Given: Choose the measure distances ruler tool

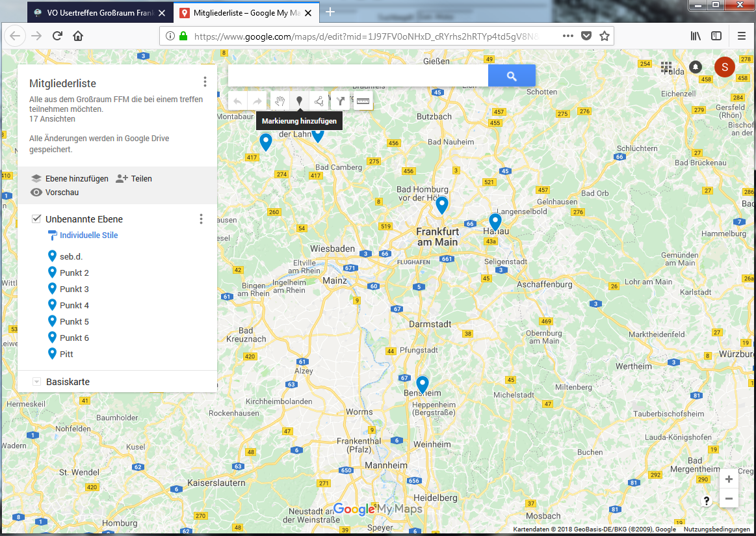Looking at the screenshot, I should tap(362, 101).
